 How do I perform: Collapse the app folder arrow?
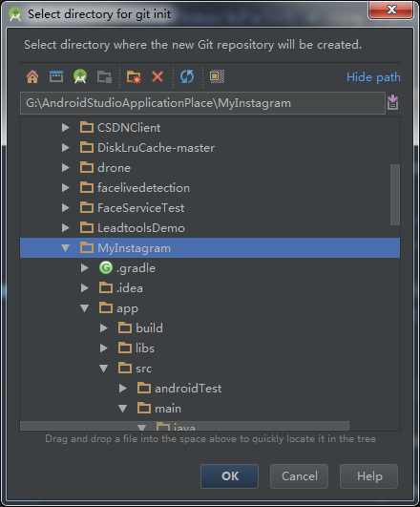(x=85, y=308)
